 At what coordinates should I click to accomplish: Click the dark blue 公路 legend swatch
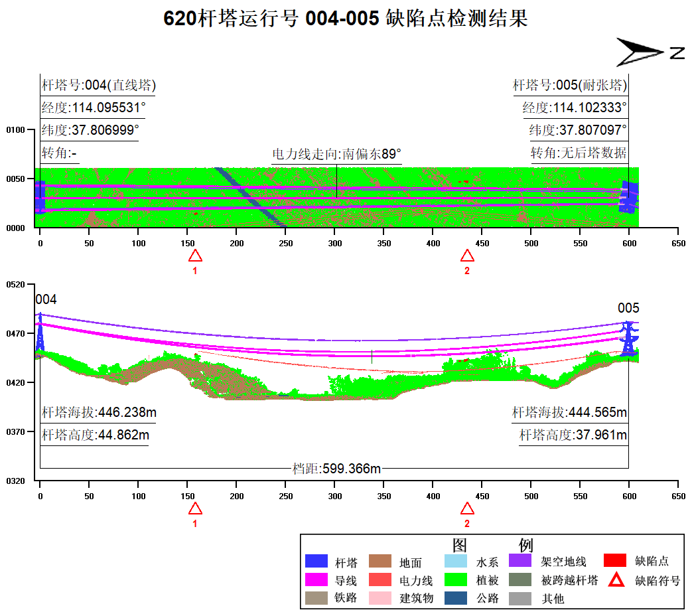pyautogui.click(x=455, y=598)
